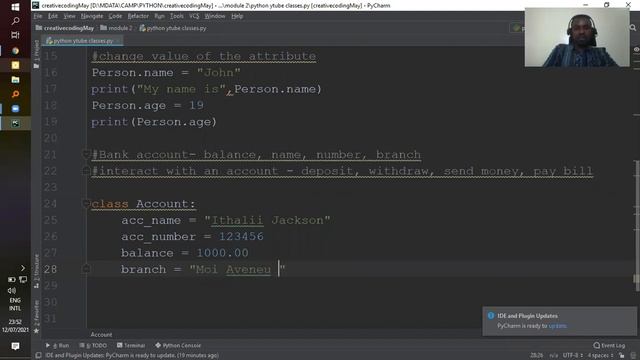Image resolution: width=640 pixels, height=360 pixels.
Task: Open the Code menu
Action: coord(115,16)
